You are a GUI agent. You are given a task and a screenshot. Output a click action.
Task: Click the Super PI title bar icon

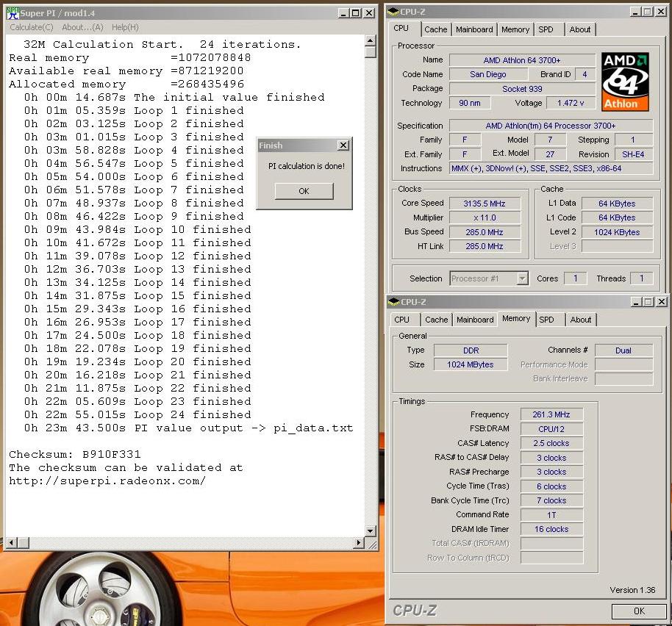pyautogui.click(x=12, y=12)
